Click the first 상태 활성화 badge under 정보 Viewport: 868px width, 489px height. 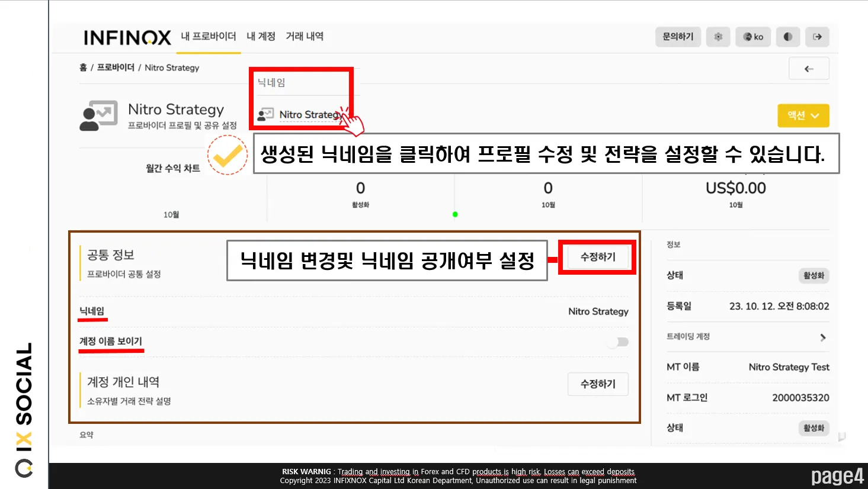pos(813,275)
